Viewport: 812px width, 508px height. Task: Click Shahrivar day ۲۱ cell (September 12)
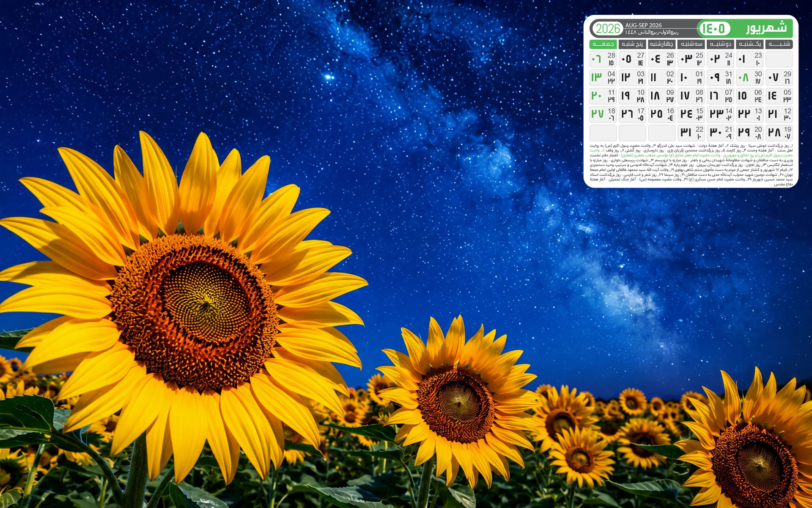[x=779, y=114]
